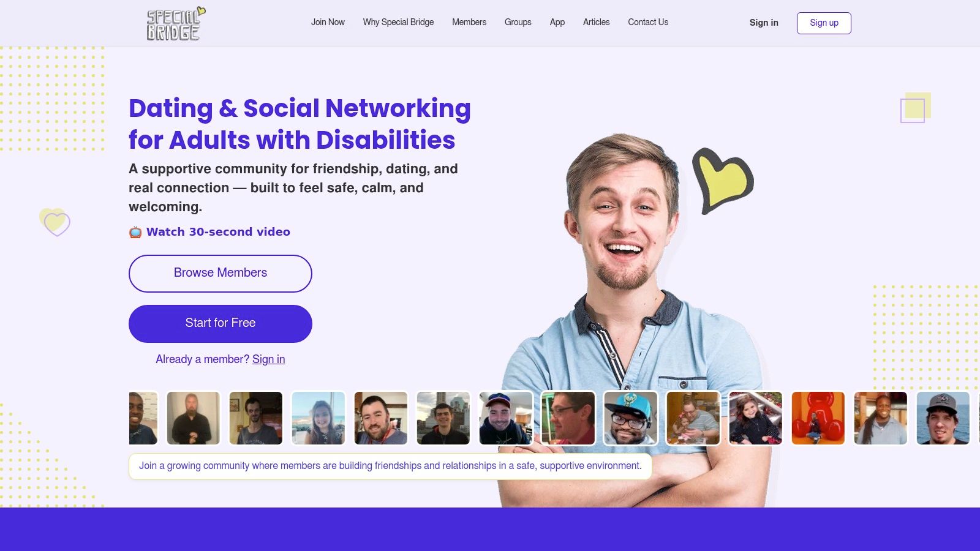Watch the 30-second video
This screenshot has height=551, width=980.
coord(218,232)
